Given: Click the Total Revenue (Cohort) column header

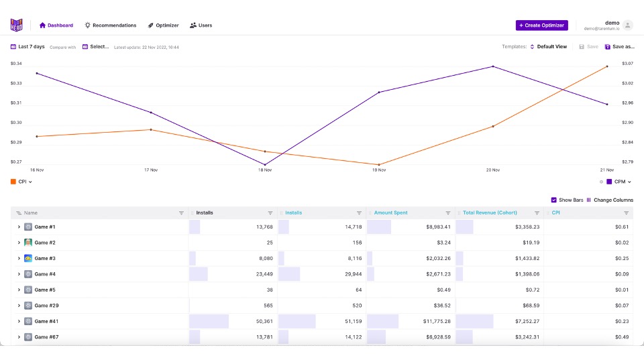Looking at the screenshot, I should [x=490, y=213].
